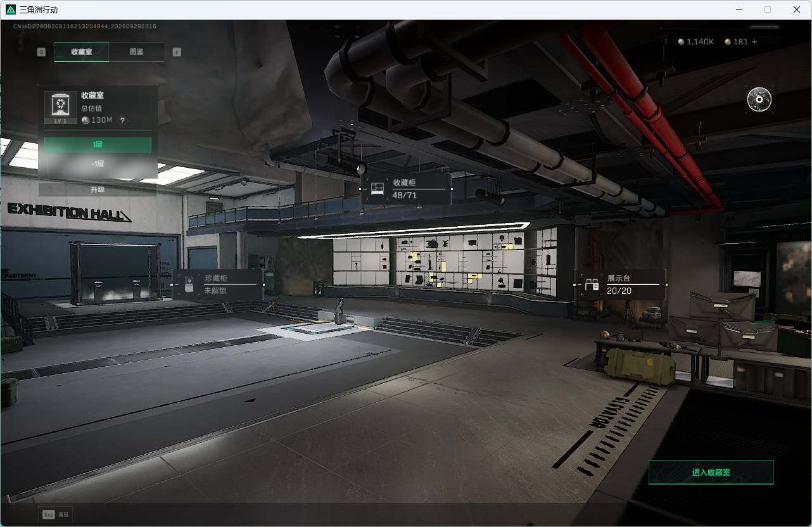
Task: Open the 展示台 20/20 display stand marker
Action: coord(620,285)
